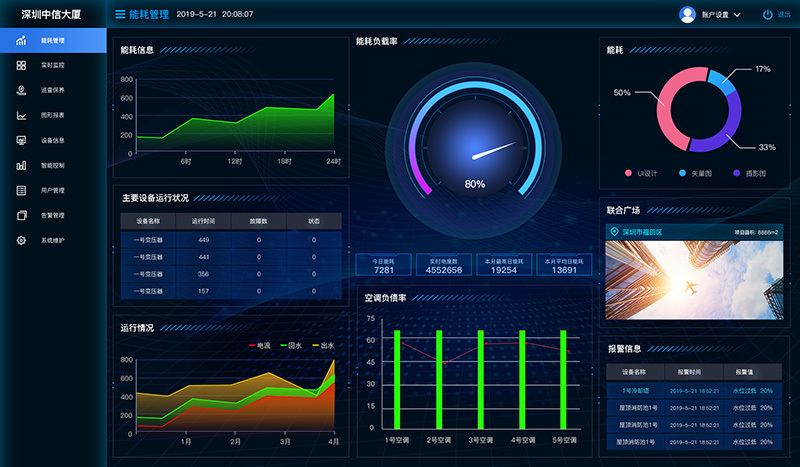Click the green bar for 3号空调
This screenshot has width=800, height=467.
(481, 379)
